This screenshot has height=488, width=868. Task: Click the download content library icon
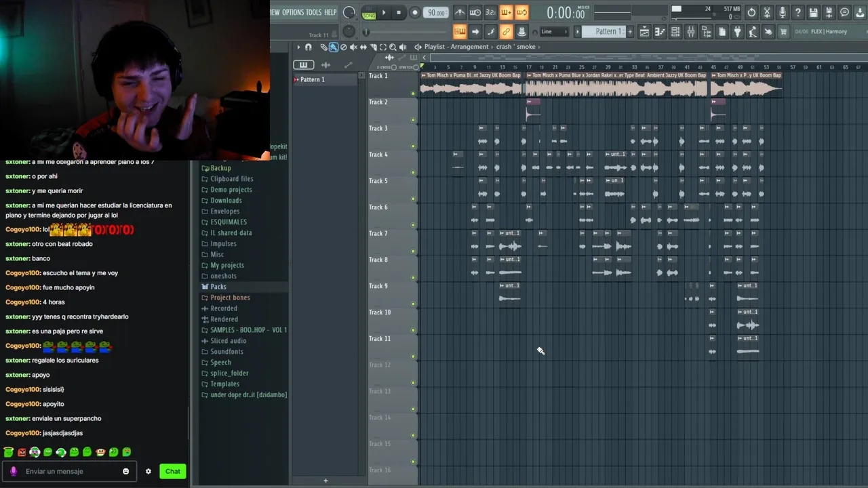pyautogui.click(x=860, y=12)
